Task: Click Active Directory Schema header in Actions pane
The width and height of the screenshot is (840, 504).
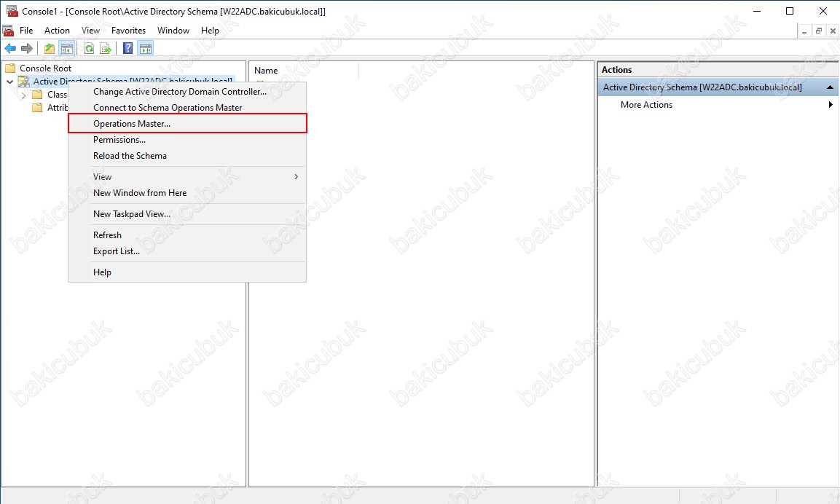Action: tap(718, 87)
